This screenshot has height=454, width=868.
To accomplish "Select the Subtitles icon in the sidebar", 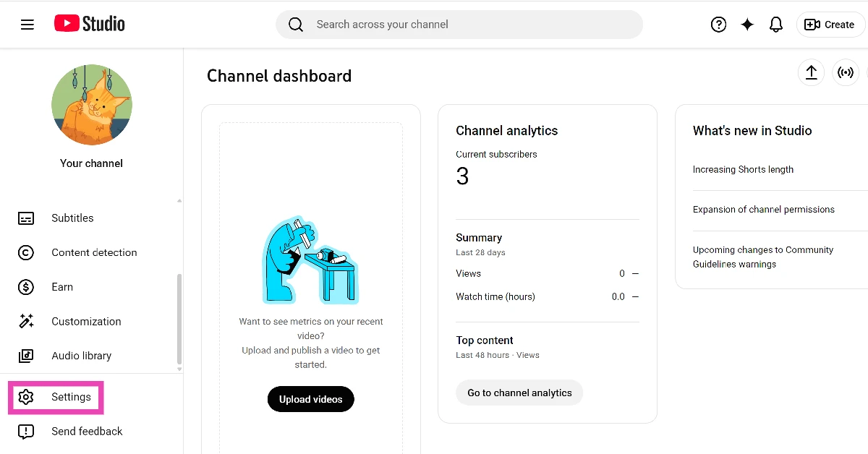I will pos(26,218).
